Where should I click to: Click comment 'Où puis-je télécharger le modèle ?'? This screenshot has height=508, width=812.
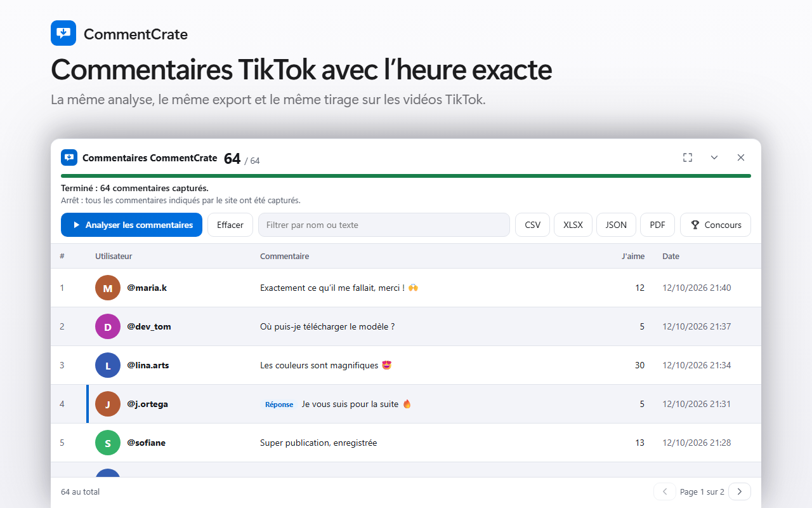[x=327, y=326]
